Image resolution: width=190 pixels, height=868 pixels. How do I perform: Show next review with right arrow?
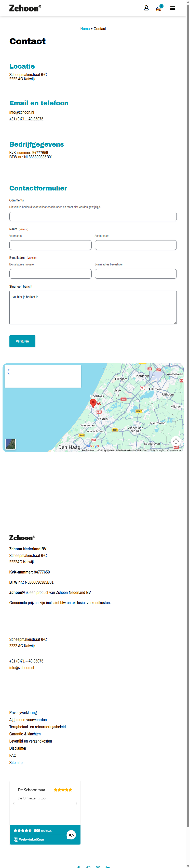[76, 803]
